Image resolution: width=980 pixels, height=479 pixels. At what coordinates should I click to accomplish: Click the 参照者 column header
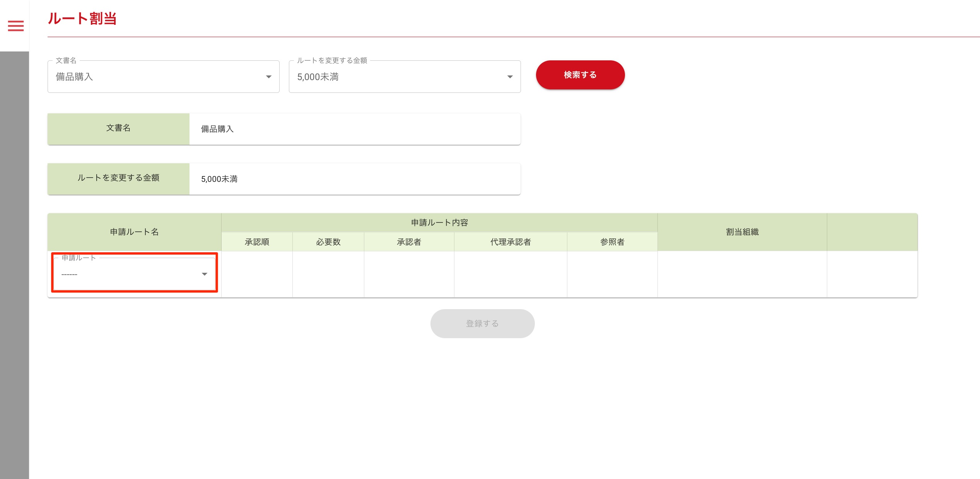click(x=612, y=242)
